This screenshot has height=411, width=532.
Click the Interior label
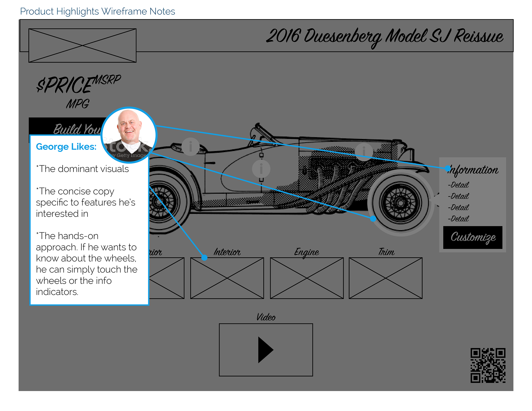[227, 252]
